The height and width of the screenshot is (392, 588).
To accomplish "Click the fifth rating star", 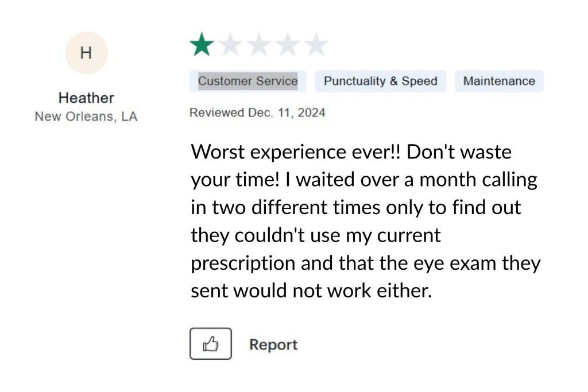I will (x=316, y=45).
